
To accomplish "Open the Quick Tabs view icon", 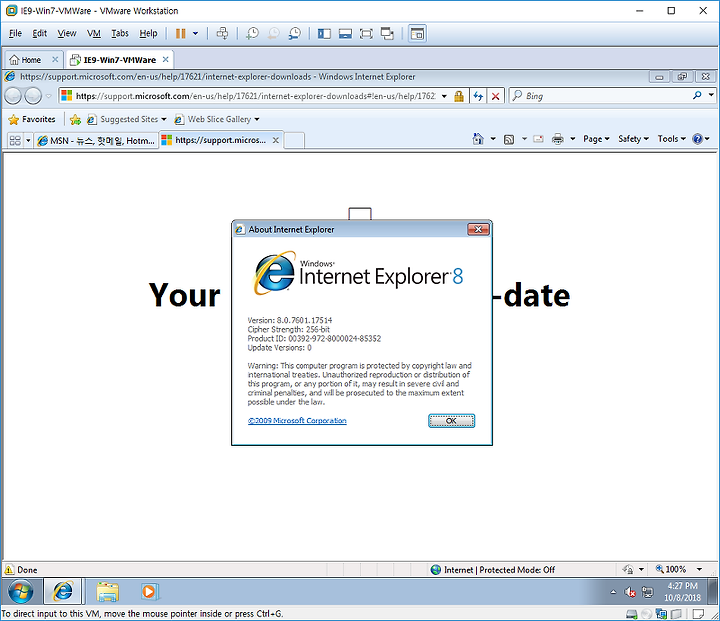I will tap(15, 141).
